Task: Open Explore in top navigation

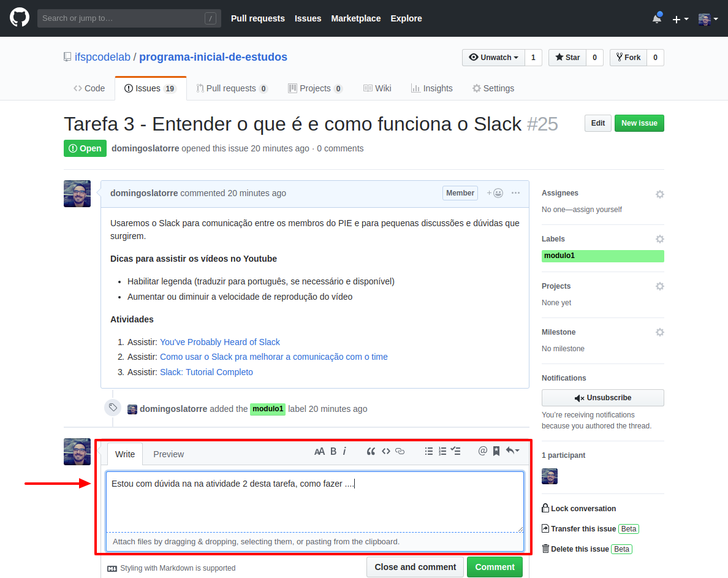Action: pos(406,18)
